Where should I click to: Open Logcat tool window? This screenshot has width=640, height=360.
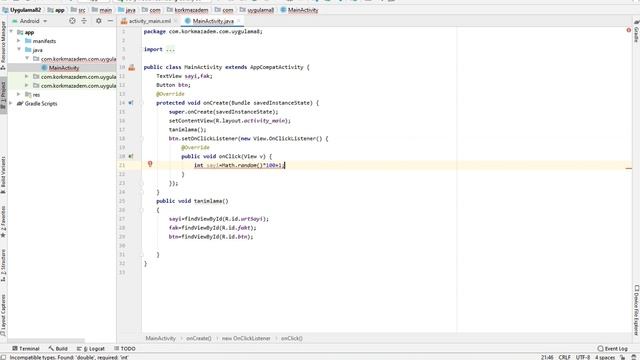point(91,349)
